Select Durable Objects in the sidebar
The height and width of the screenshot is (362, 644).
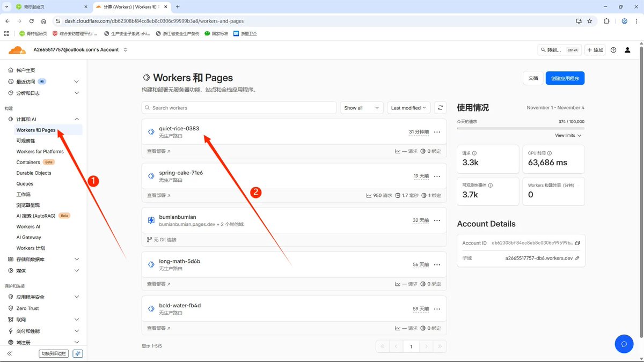[34, 173]
